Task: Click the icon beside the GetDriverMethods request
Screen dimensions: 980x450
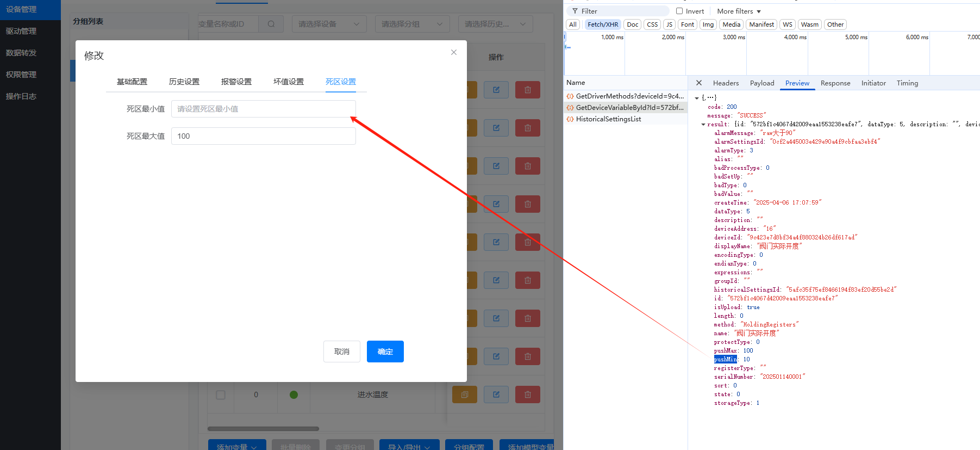Action: 570,96
